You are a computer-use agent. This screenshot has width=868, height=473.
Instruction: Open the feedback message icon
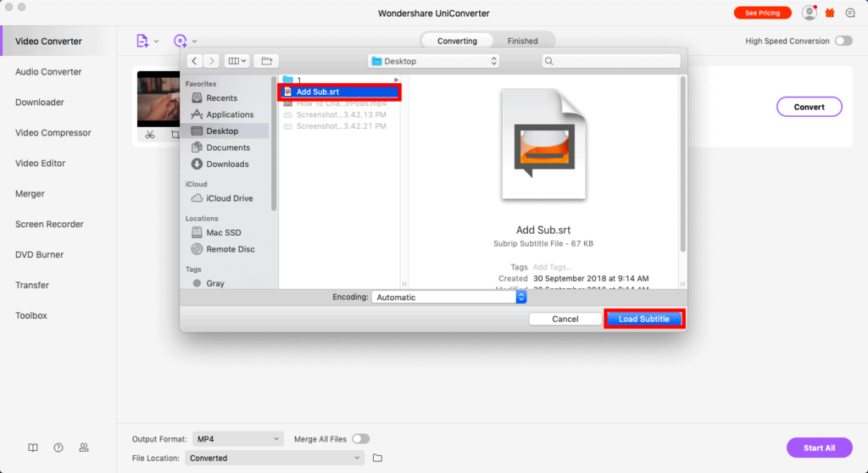coord(850,13)
